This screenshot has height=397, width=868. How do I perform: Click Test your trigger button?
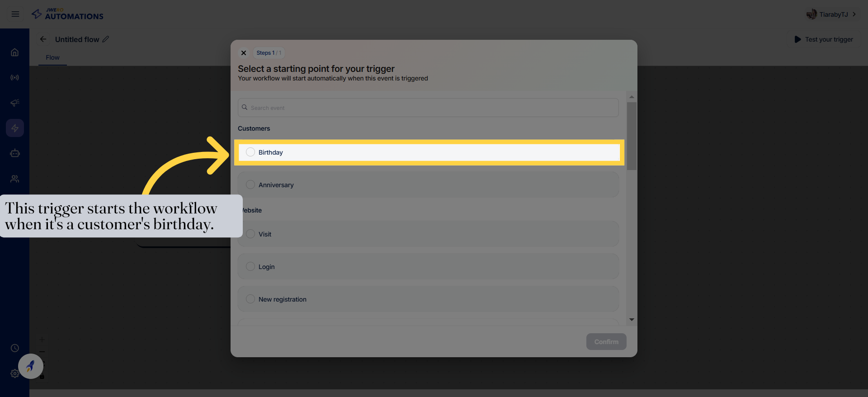click(x=824, y=39)
